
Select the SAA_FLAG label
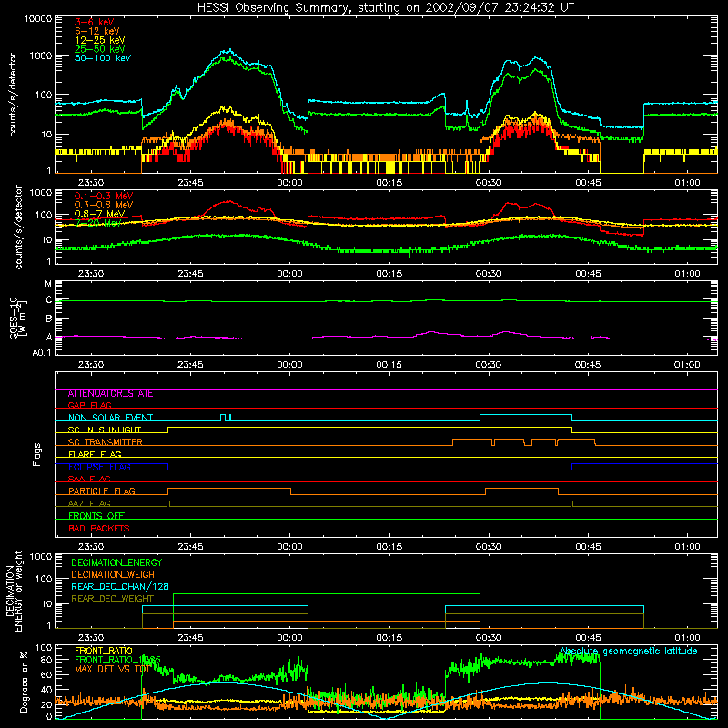pos(89,479)
